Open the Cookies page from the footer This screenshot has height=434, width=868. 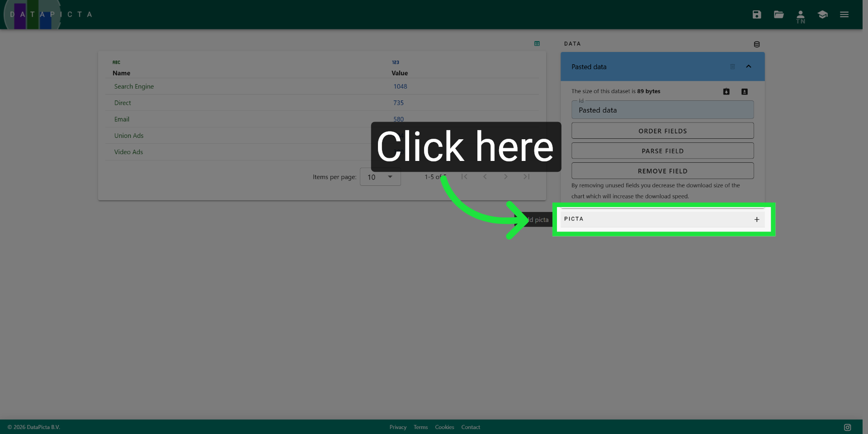coord(444,427)
